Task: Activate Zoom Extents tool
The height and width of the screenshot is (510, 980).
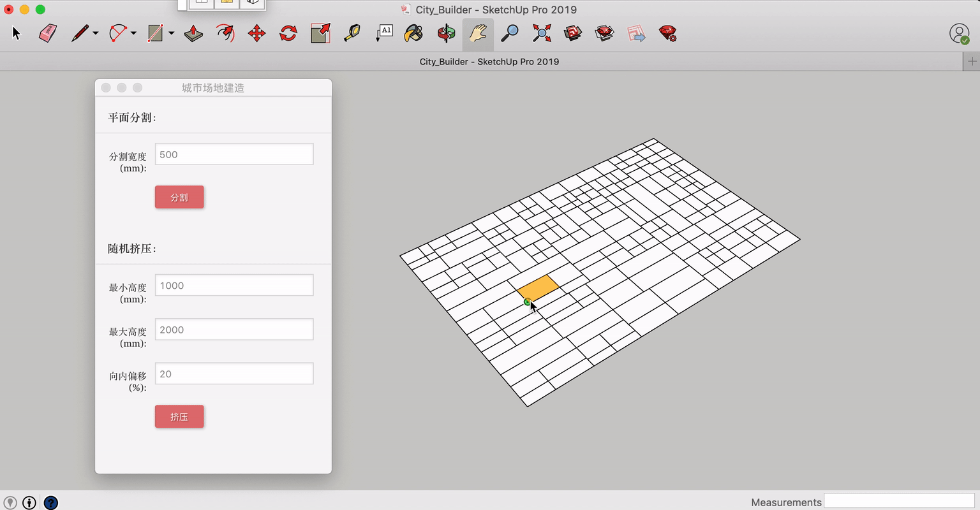Action: pyautogui.click(x=542, y=33)
